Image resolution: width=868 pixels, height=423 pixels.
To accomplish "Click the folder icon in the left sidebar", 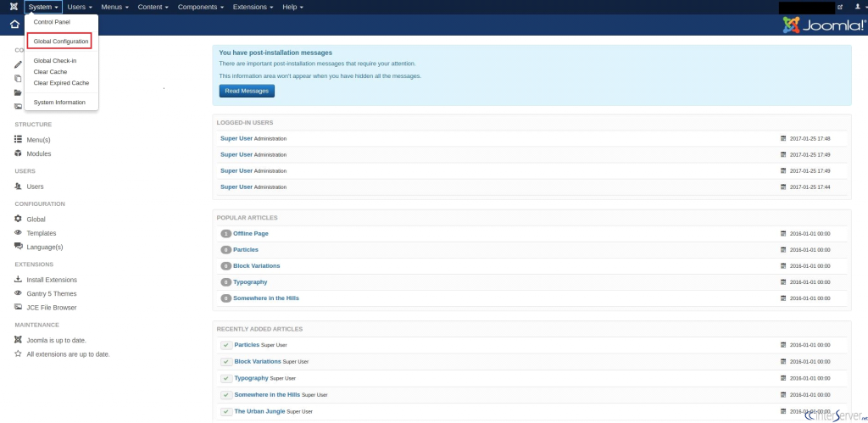I will click(18, 92).
